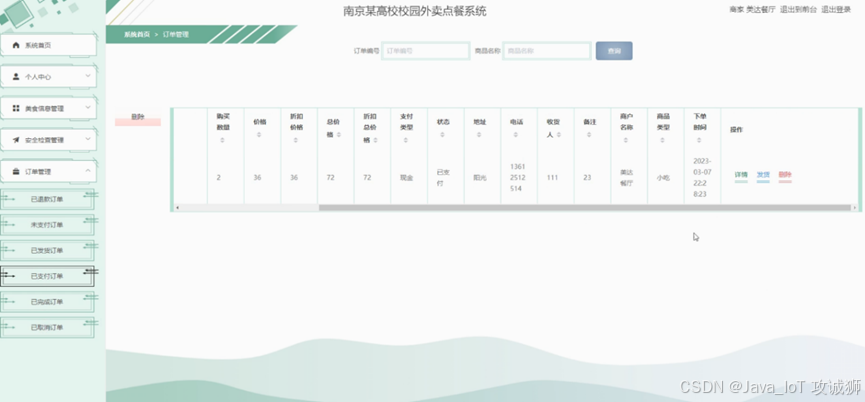Click the 总价格 column cell 72
This screenshot has width=865, height=402.
tap(330, 178)
